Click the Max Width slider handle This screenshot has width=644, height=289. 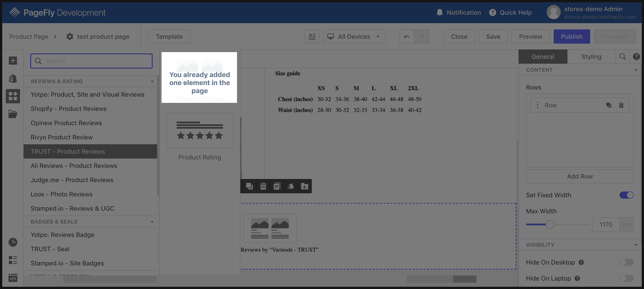point(550,224)
